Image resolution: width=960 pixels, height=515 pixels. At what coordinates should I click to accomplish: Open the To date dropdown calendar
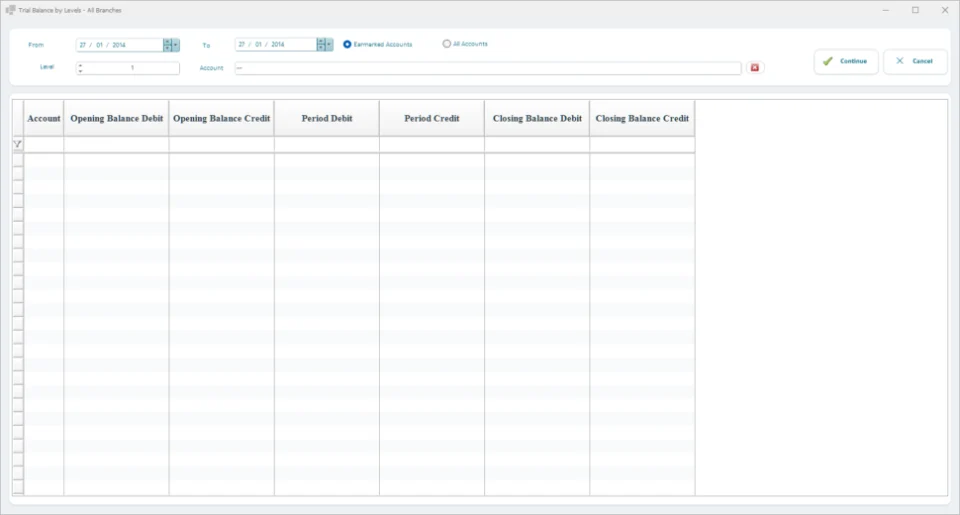(329, 45)
